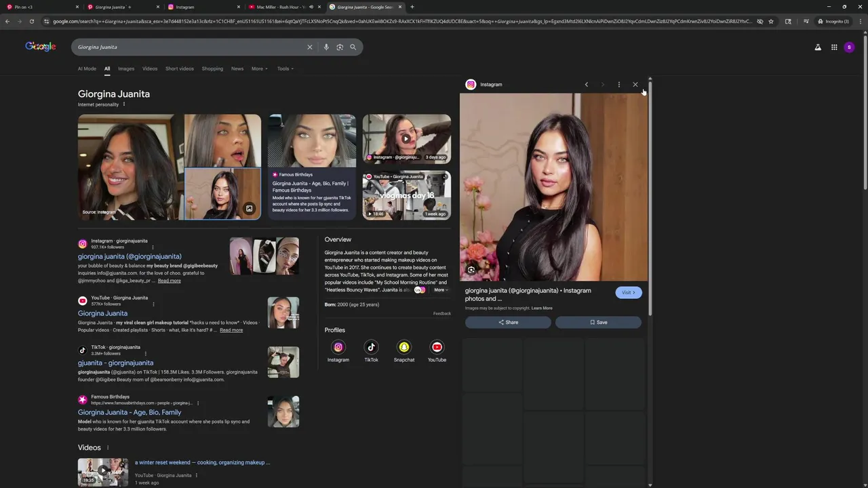This screenshot has height=488, width=868.
Task: Start voice search with microphone icon
Action: tap(326, 47)
